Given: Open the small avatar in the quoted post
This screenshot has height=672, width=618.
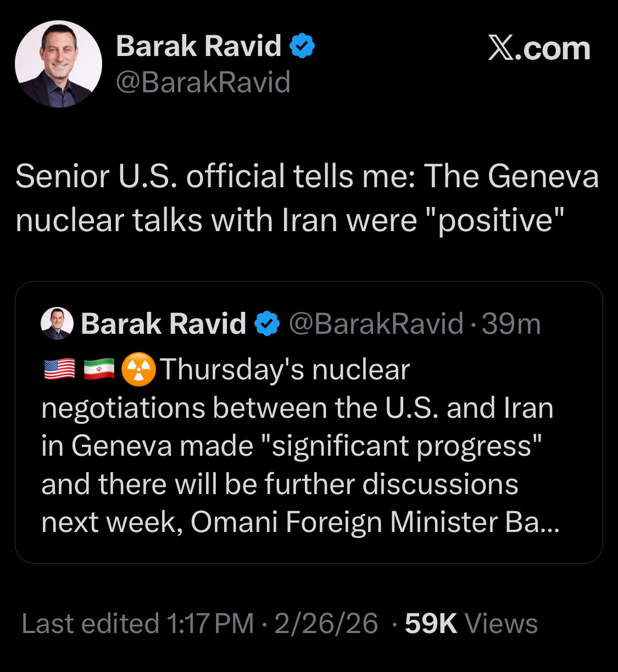Looking at the screenshot, I should tap(57, 323).
